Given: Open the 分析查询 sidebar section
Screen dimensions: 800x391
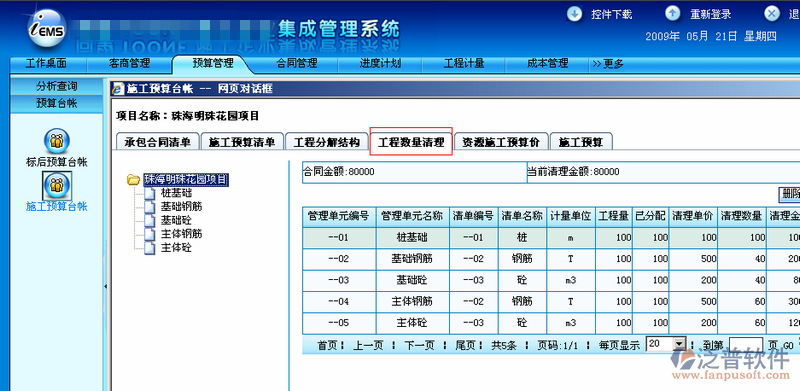Looking at the screenshot, I should pos(57,86).
